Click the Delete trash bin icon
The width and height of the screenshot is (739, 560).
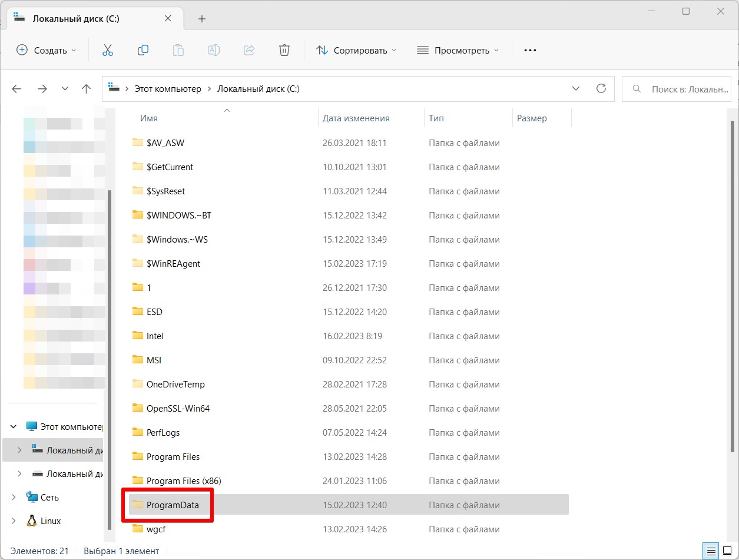pyautogui.click(x=284, y=50)
